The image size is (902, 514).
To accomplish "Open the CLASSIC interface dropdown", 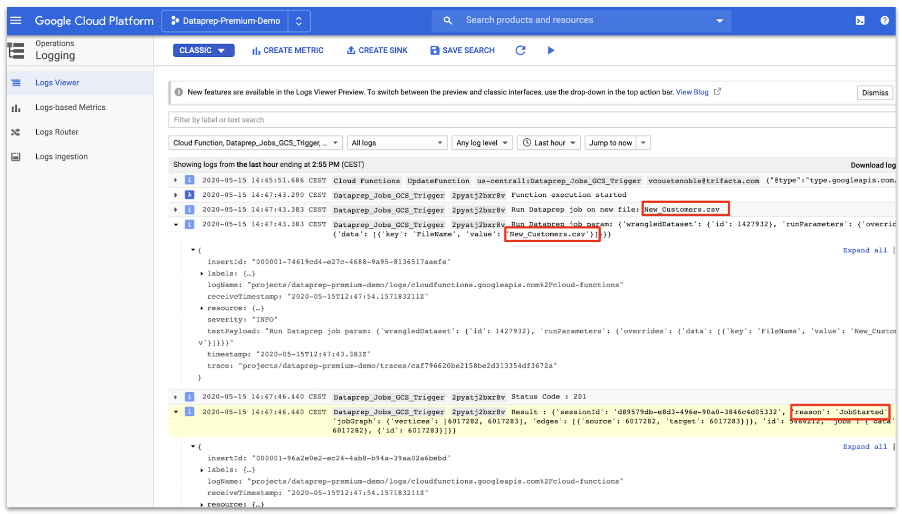I will click(x=204, y=51).
